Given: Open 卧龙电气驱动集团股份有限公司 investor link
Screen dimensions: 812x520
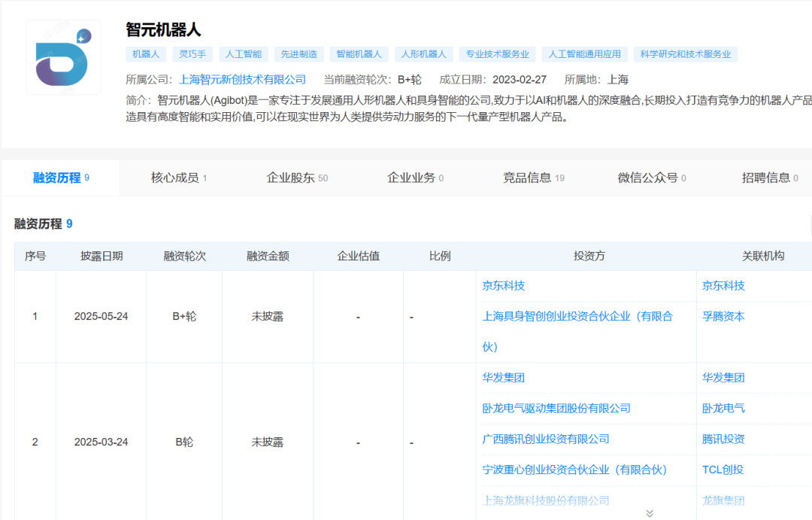Looking at the screenshot, I should click(556, 409).
